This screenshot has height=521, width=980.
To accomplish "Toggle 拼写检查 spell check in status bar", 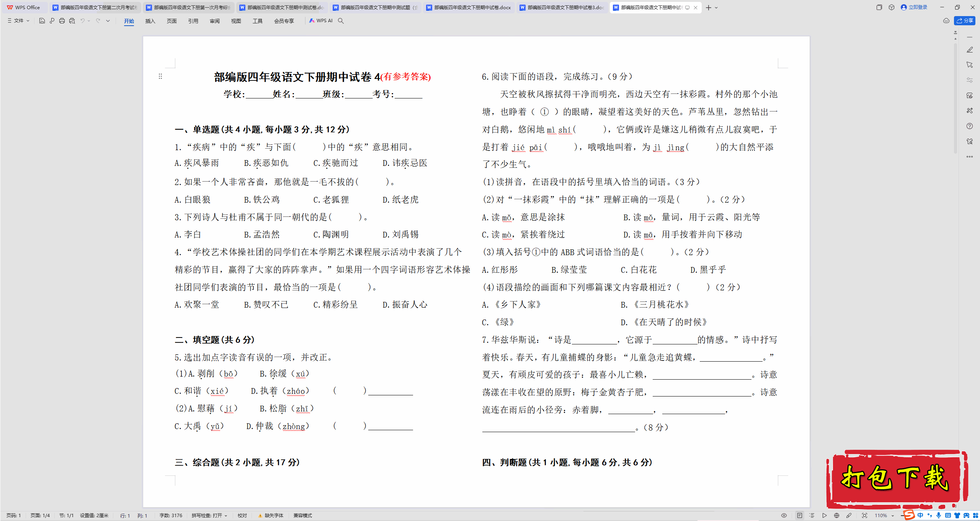I will coord(209,516).
